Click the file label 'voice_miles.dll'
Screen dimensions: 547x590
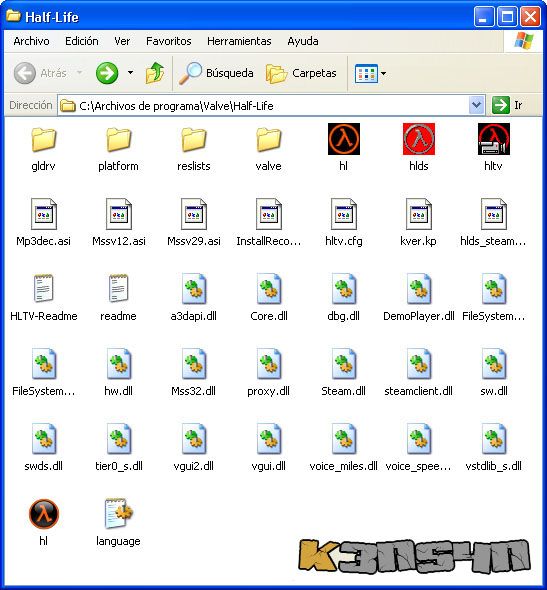point(343,466)
